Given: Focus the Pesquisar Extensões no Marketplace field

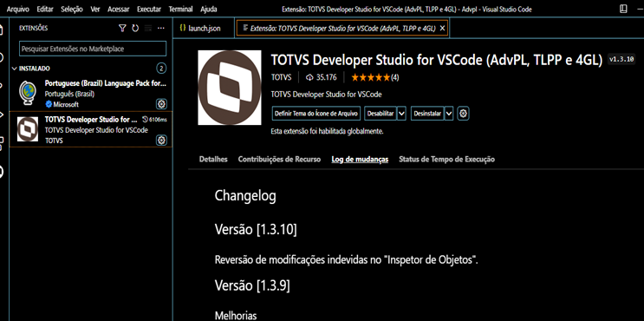Looking at the screenshot, I should tap(93, 49).
